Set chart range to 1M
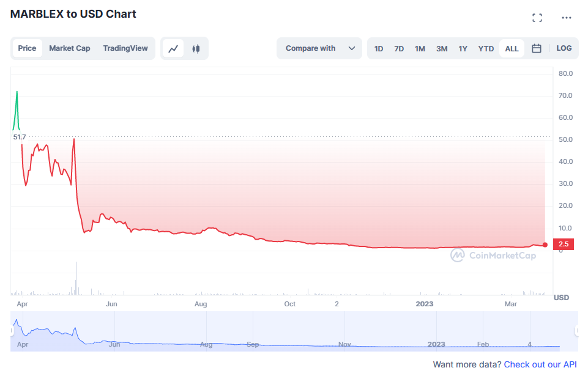Screen dimensions: 588x376 click(420, 49)
